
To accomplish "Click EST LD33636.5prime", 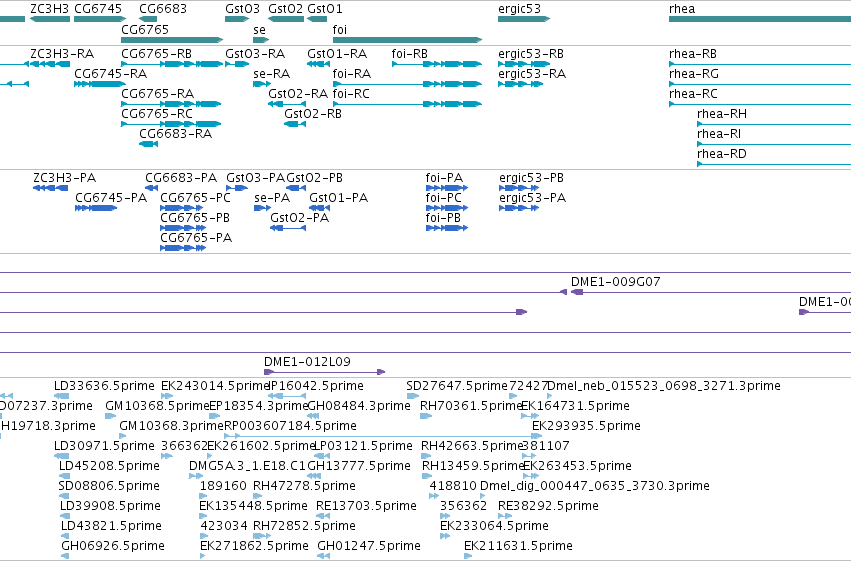I will point(104,386).
